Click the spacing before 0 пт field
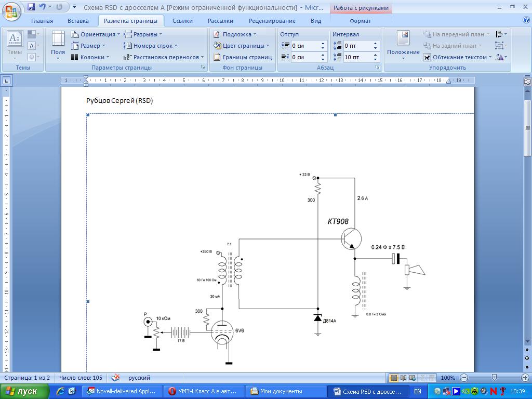The image size is (532, 399). tap(357, 46)
